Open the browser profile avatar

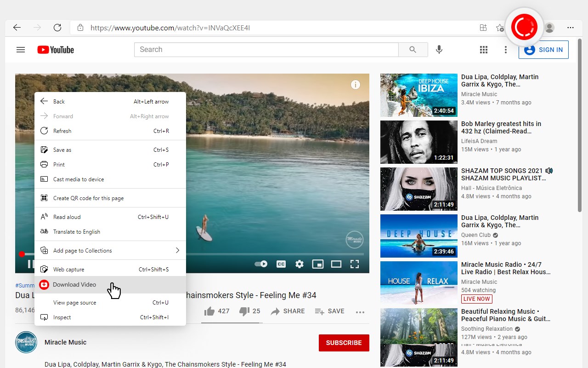[x=549, y=28]
